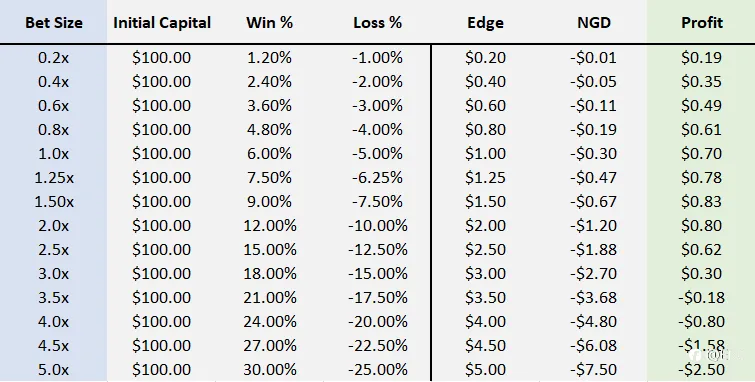Select the 5.0x bet size cell
This screenshot has width=755, height=382.
tap(53, 369)
